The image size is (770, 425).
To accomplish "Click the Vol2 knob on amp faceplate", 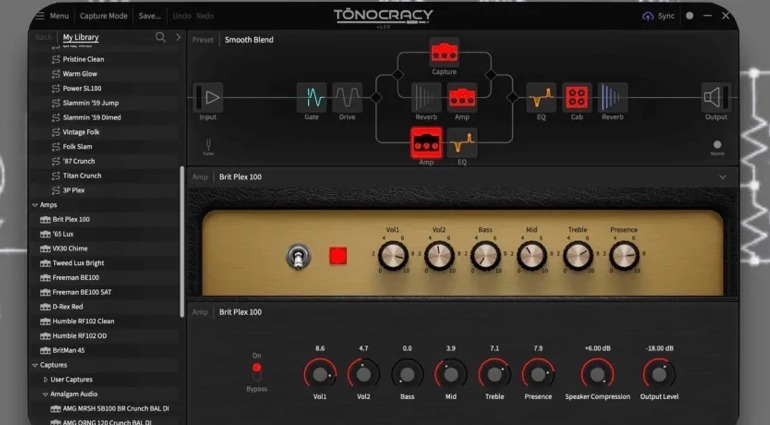I will pyautogui.click(x=439, y=255).
